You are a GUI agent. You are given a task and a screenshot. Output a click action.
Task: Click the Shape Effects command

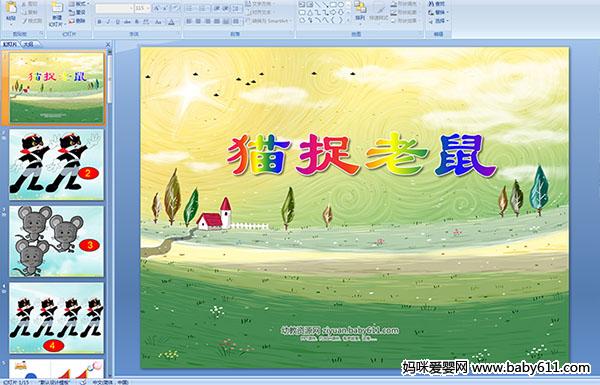404,21
